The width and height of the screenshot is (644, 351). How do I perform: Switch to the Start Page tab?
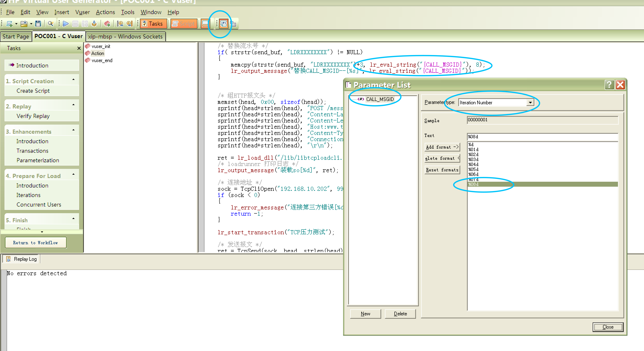tap(16, 36)
